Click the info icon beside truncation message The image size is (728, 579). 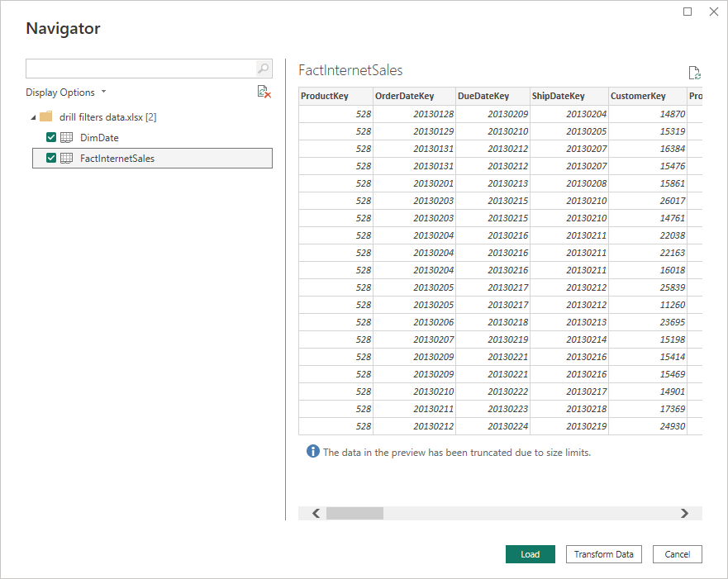[313, 451]
